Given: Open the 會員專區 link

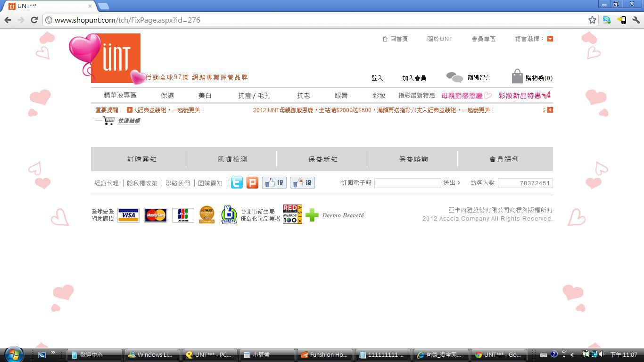Looking at the screenshot, I should [x=484, y=39].
